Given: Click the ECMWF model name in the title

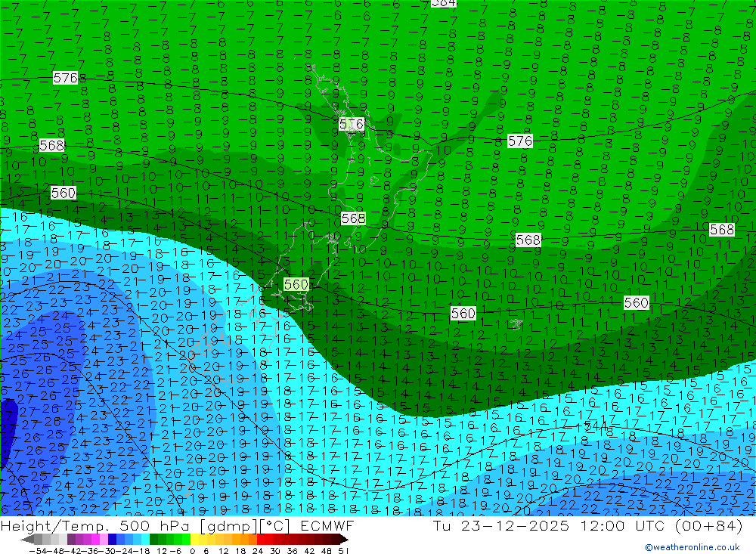Looking at the screenshot, I should [x=327, y=526].
